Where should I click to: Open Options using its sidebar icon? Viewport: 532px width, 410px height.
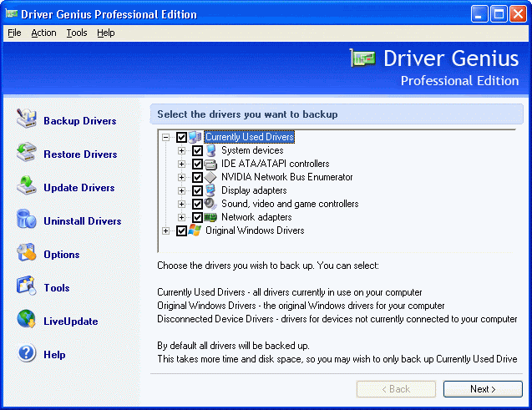click(27, 254)
